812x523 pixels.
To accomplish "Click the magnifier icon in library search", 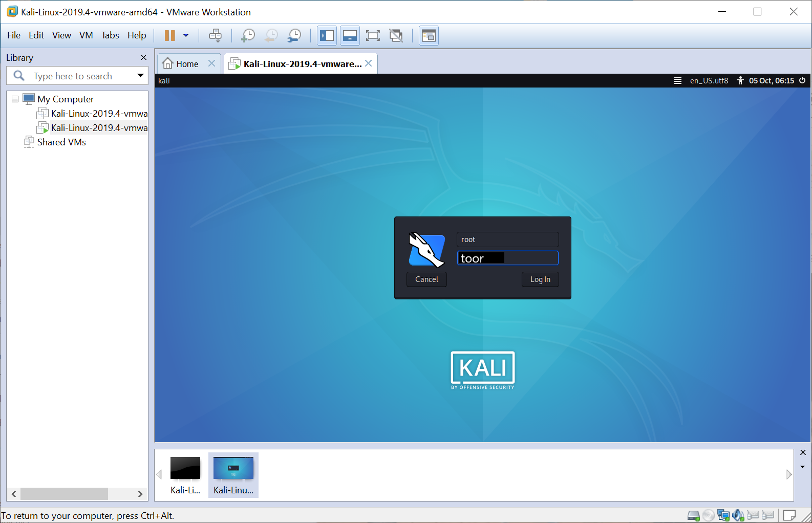I will coord(19,76).
